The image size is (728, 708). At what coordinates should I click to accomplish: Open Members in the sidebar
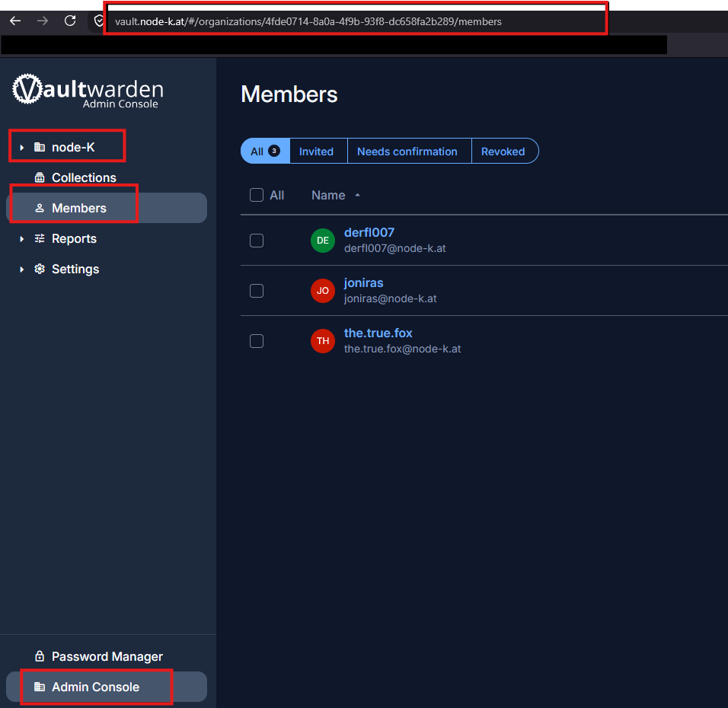coord(107,208)
